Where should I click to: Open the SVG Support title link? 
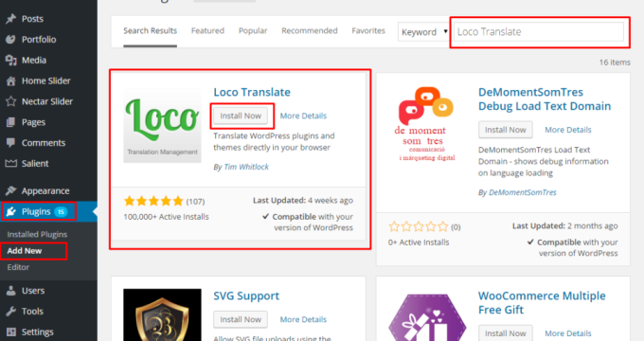pos(246,296)
